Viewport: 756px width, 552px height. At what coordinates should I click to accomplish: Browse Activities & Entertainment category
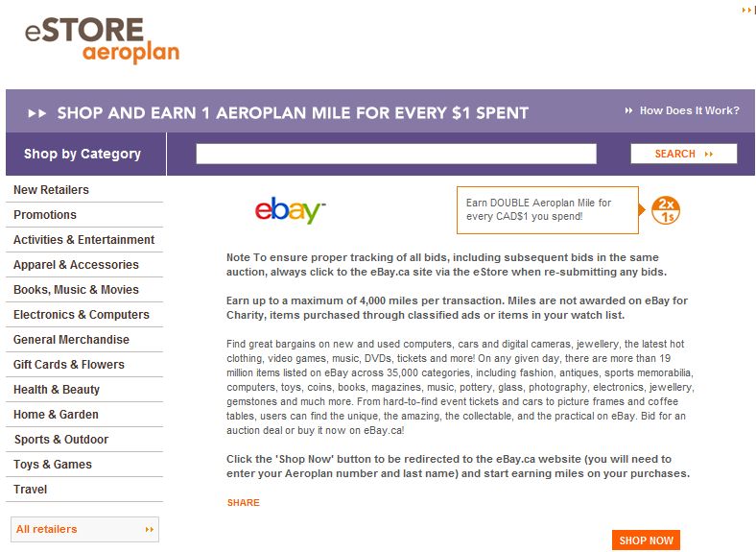pos(83,240)
